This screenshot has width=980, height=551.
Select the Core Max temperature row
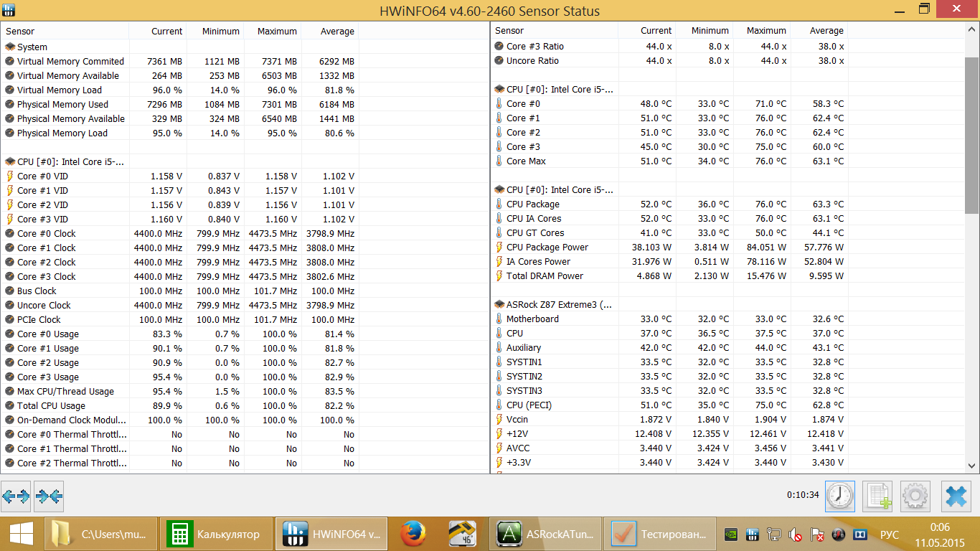click(669, 161)
